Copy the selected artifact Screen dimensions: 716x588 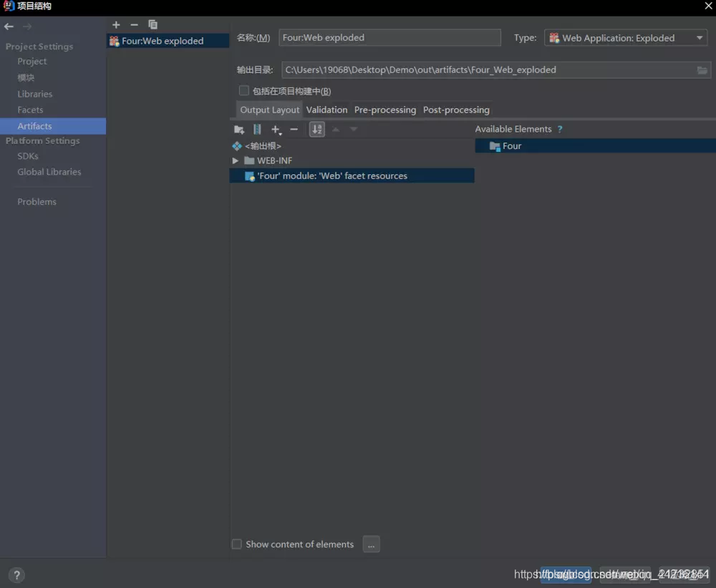coord(153,24)
